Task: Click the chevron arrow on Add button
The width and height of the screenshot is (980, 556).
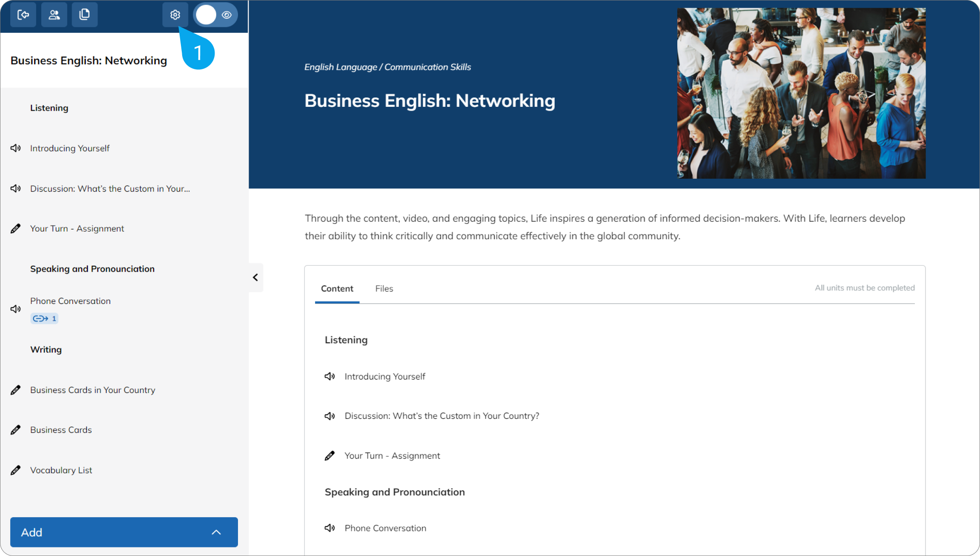Action: [x=216, y=532]
